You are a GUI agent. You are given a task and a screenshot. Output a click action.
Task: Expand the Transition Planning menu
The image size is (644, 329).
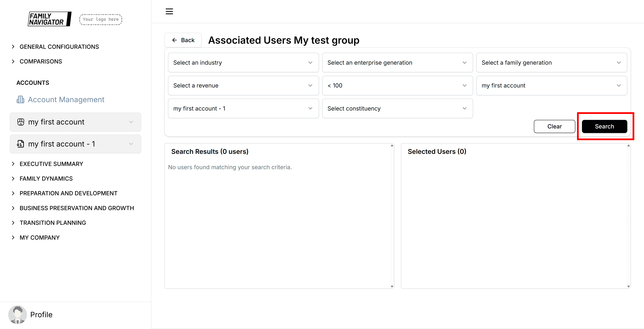[x=53, y=223]
